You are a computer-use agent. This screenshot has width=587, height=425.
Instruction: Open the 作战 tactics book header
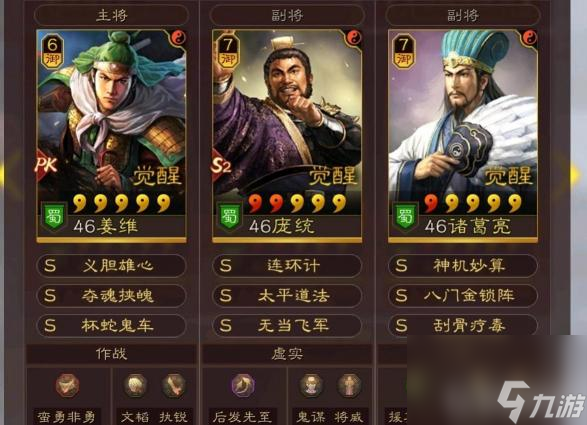(x=111, y=353)
